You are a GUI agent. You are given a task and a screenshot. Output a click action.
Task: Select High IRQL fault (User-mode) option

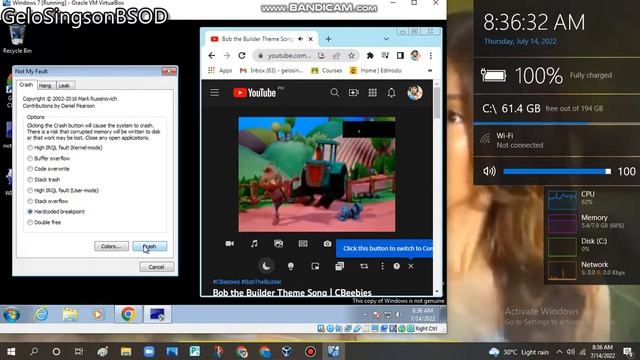[63, 190]
